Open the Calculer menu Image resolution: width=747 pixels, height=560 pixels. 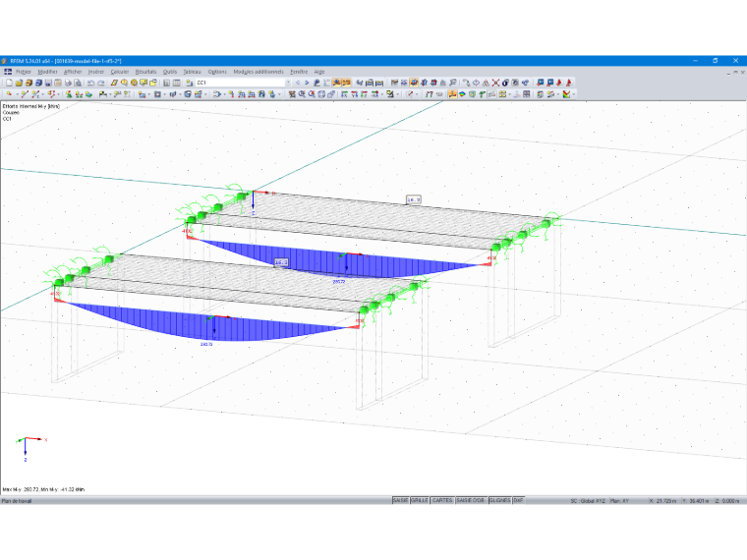click(120, 72)
